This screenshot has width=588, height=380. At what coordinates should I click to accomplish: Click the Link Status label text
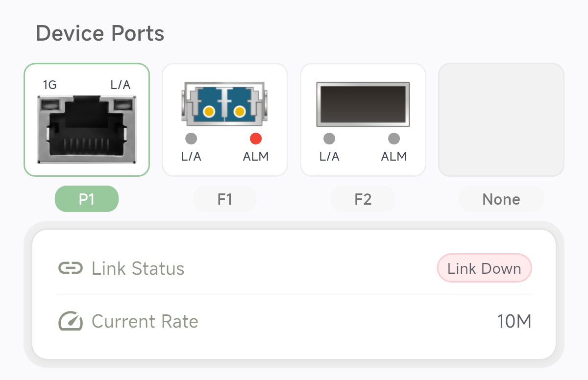(x=138, y=268)
